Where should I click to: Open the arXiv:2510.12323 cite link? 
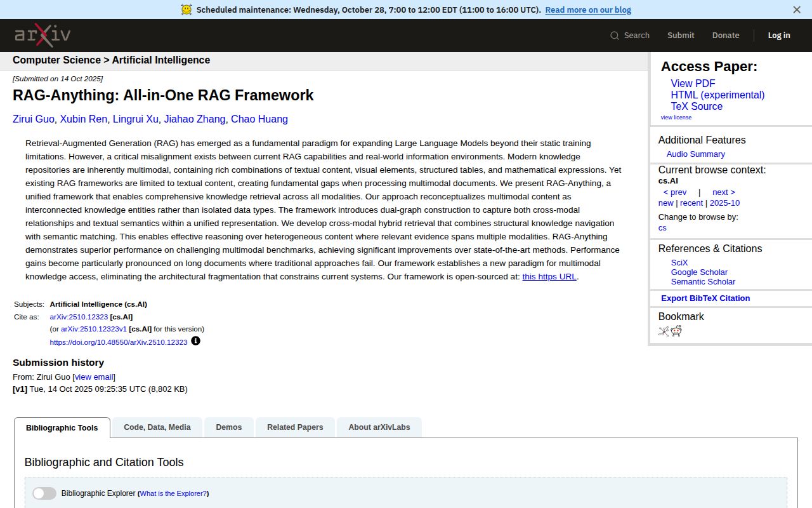tap(79, 316)
